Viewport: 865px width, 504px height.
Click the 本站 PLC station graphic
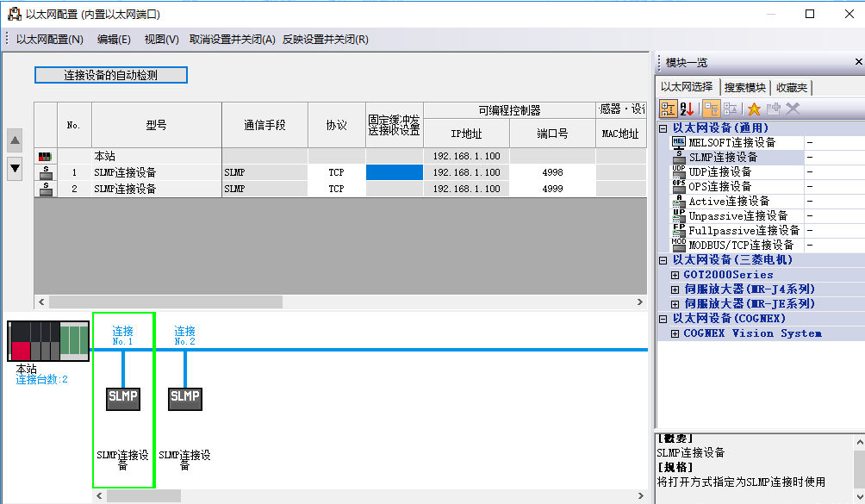48,340
